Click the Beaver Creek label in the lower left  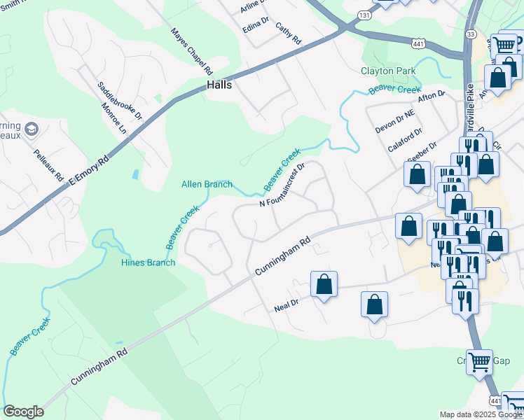29,336
